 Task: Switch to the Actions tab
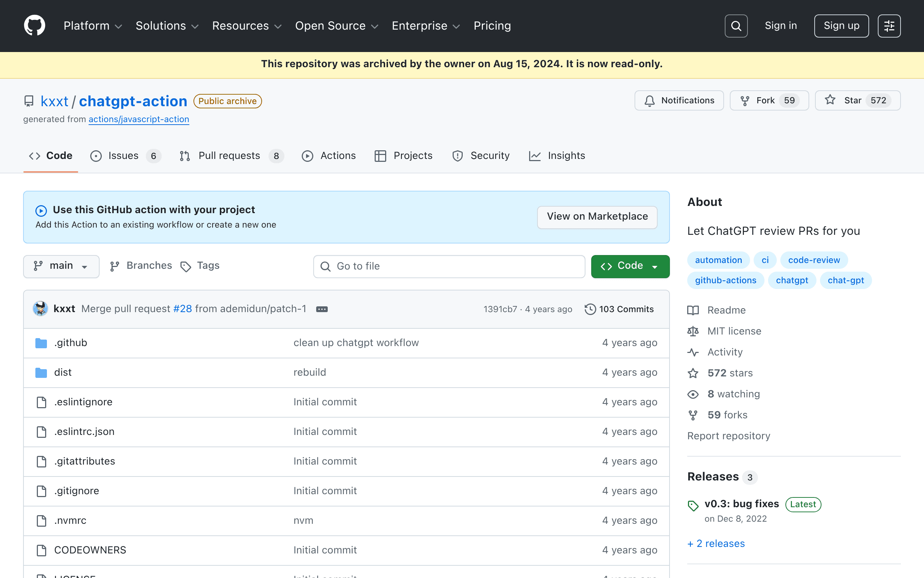(x=329, y=156)
